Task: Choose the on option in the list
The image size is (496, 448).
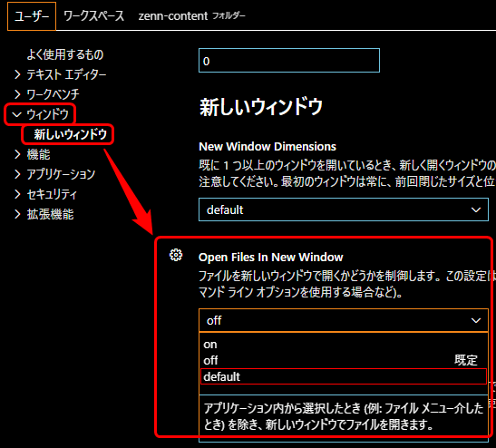Action: [x=344, y=345]
